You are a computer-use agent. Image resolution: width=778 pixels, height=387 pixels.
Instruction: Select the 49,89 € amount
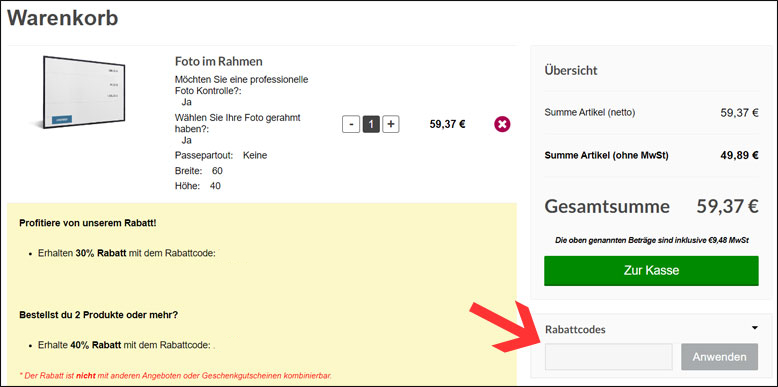[739, 155]
